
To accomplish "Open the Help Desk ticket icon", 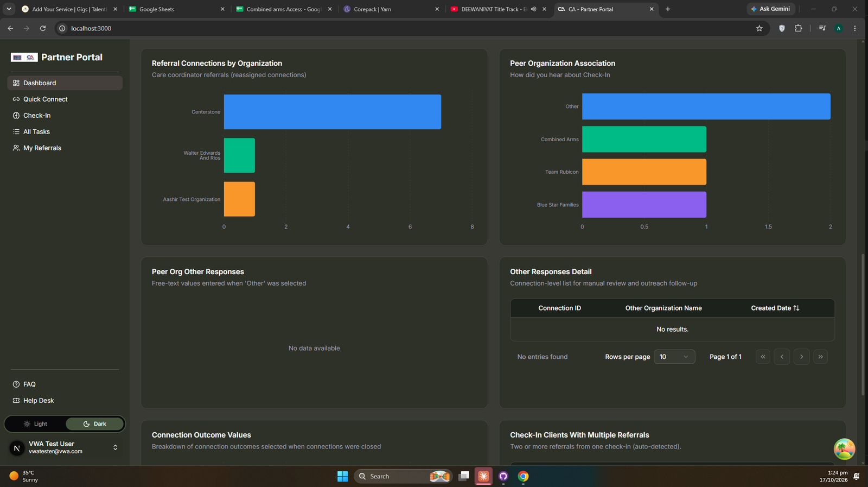I will (x=16, y=401).
